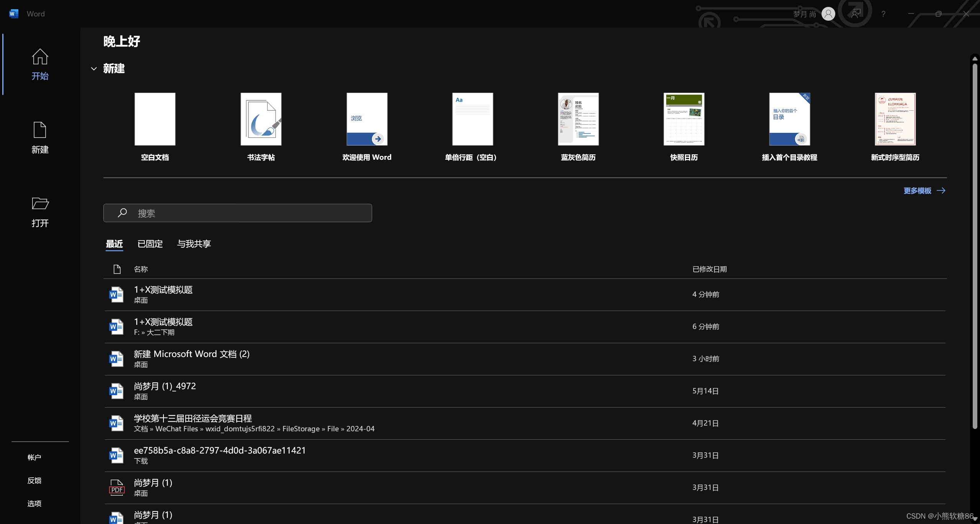Click the document type column header icon
The width and height of the screenshot is (980, 524).
(117, 269)
